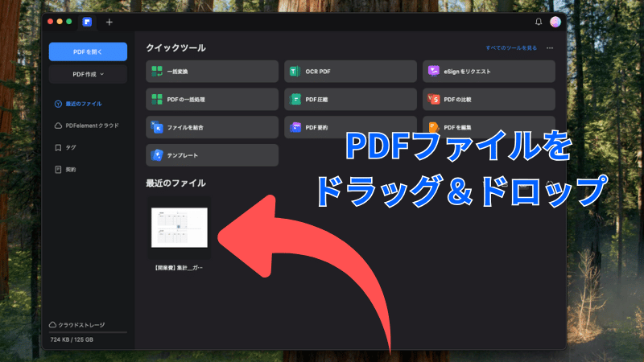Launch the 一括変換 tool
The height and width of the screenshot is (362, 644).
pyautogui.click(x=212, y=72)
